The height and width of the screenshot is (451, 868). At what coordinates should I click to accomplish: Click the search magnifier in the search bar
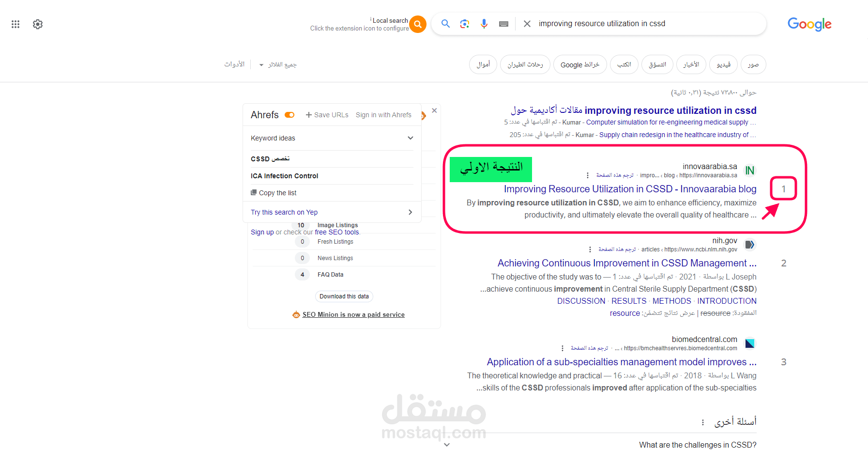click(445, 23)
